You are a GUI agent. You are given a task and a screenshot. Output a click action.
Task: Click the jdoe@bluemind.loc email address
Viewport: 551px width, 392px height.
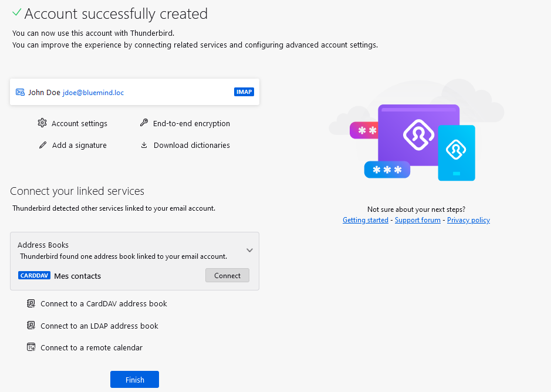click(x=93, y=93)
